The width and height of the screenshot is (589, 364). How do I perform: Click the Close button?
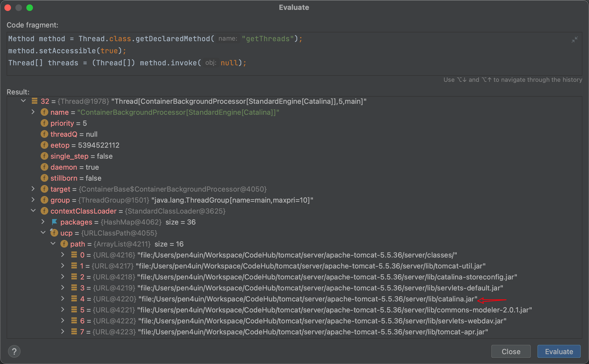point(511,351)
